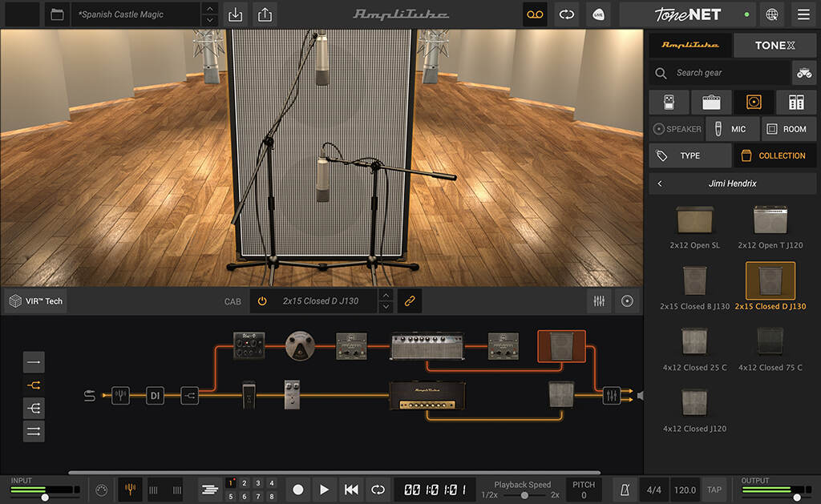Select the rack effects gear category icon
The image size is (821, 504).
pyautogui.click(x=796, y=101)
